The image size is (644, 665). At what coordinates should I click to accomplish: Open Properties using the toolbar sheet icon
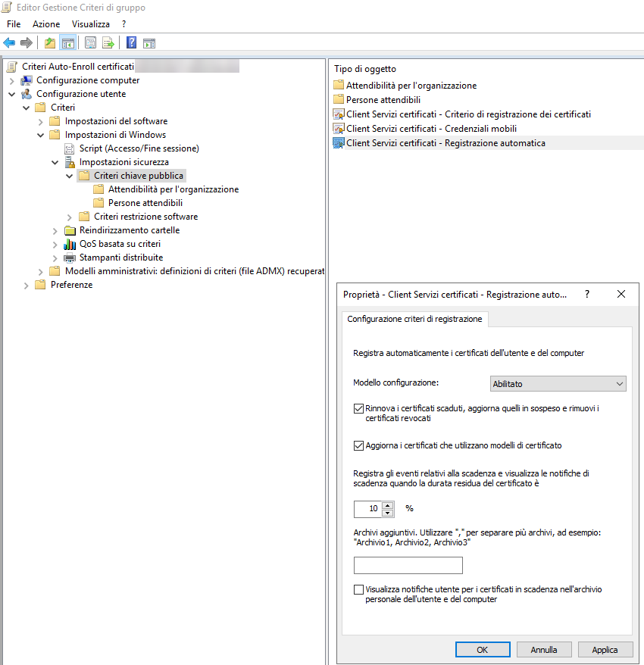(x=90, y=43)
